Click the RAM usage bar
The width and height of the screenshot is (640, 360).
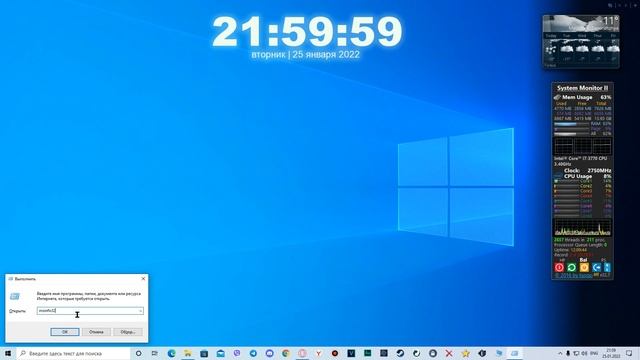571,124
